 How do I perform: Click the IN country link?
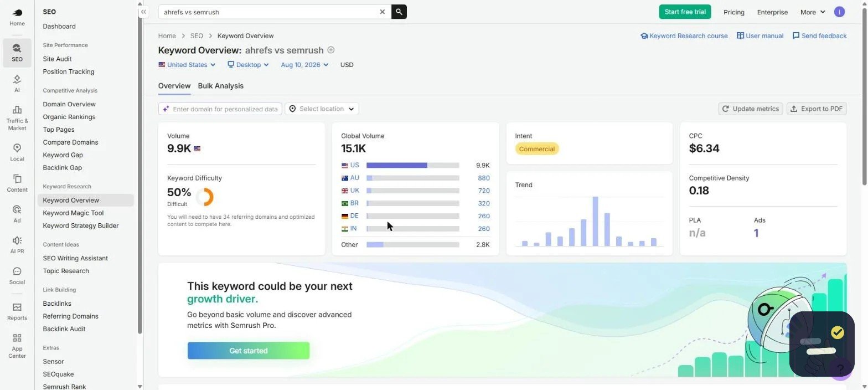pyautogui.click(x=353, y=228)
